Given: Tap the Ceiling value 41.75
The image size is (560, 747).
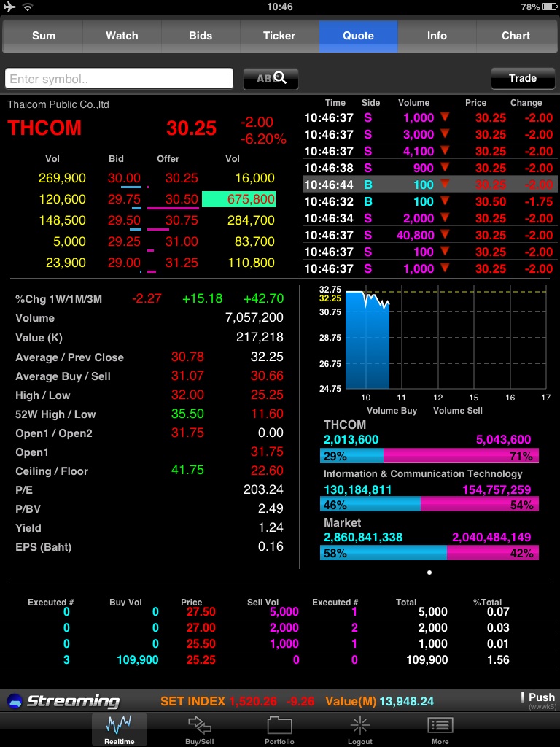Looking at the screenshot, I should [187, 471].
